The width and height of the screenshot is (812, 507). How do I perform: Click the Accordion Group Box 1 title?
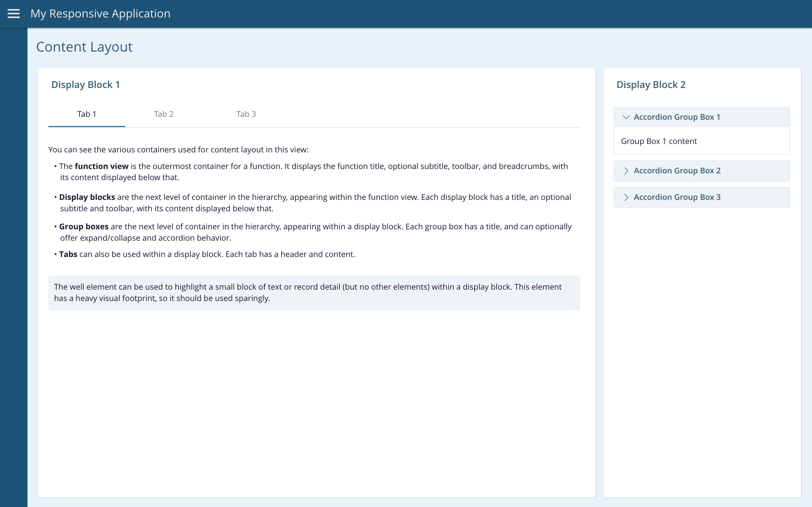pos(677,117)
